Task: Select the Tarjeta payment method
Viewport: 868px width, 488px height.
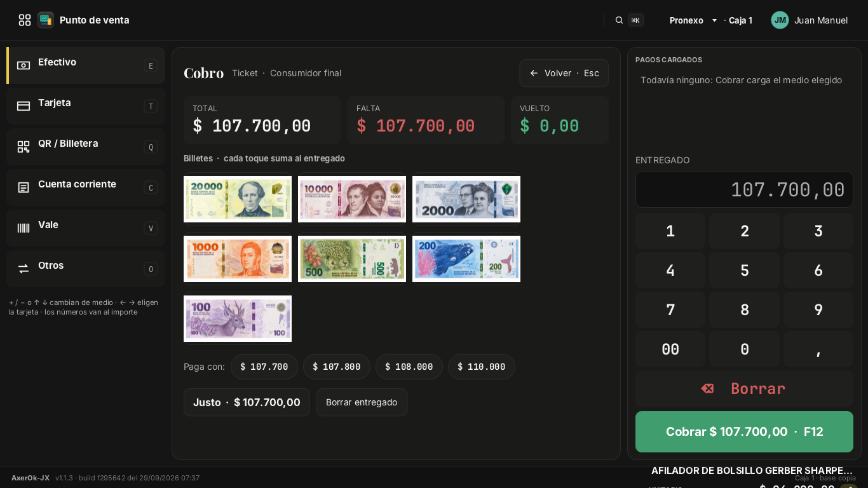Action: pyautogui.click(x=86, y=106)
